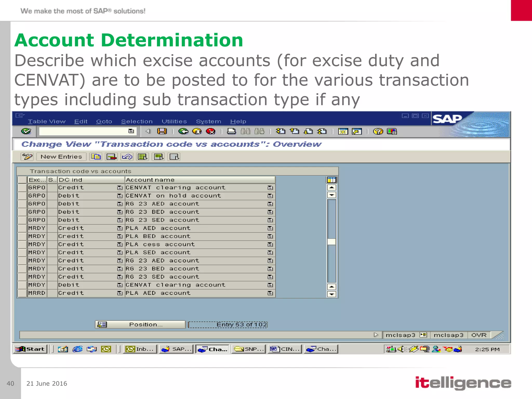This screenshot has height=399, width=532.
Task: Open the Goto menu
Action: pyautogui.click(x=104, y=122)
